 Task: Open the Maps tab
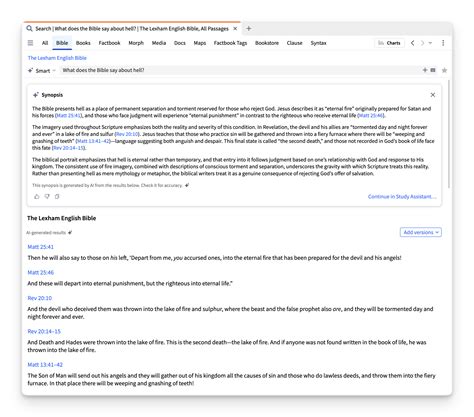click(x=200, y=43)
